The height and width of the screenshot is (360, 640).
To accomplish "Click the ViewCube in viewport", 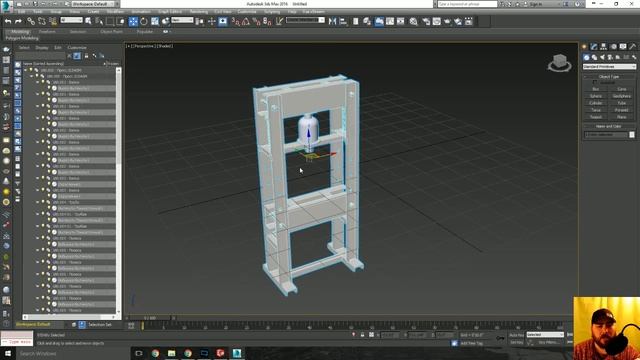I will [x=559, y=63].
